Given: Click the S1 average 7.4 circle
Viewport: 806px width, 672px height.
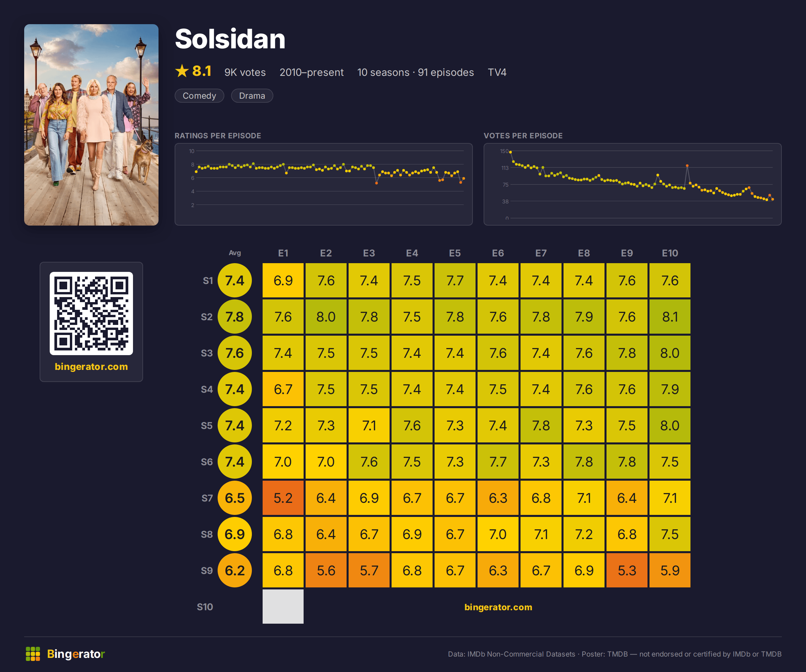Looking at the screenshot, I should [x=234, y=280].
